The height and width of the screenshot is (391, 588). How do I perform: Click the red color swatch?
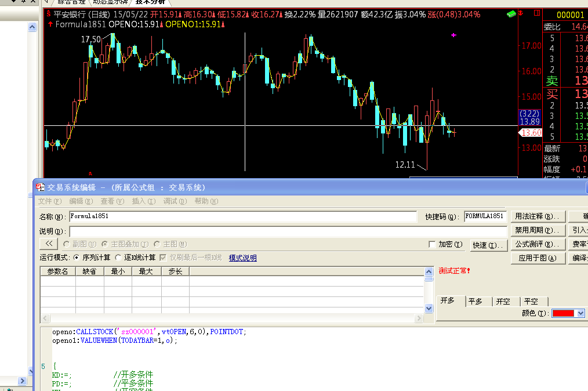point(563,313)
